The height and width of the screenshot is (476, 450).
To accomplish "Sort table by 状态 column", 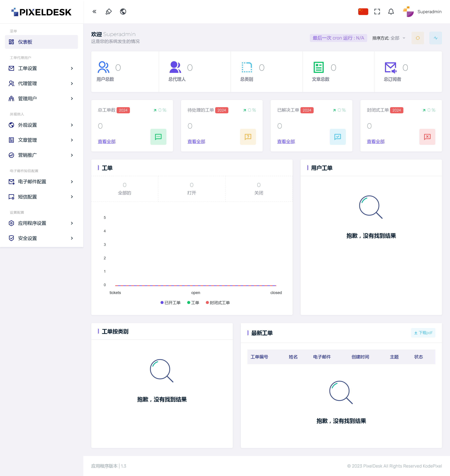I will (x=419, y=357).
